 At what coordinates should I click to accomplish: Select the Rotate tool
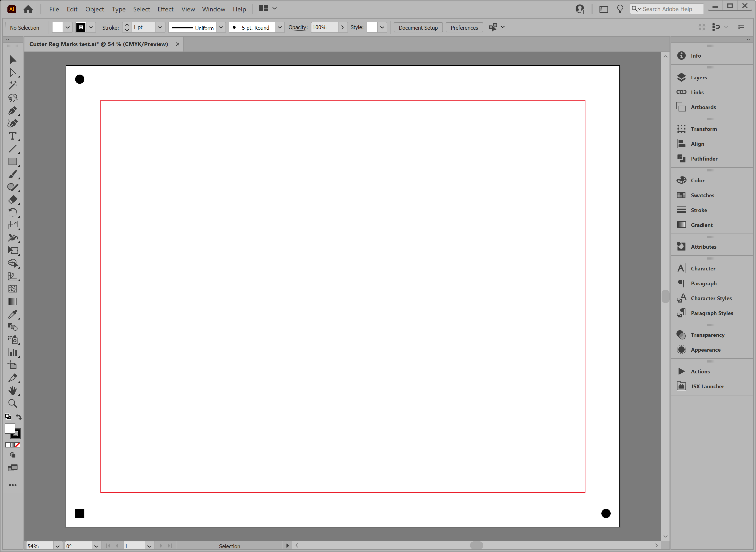pyautogui.click(x=13, y=212)
